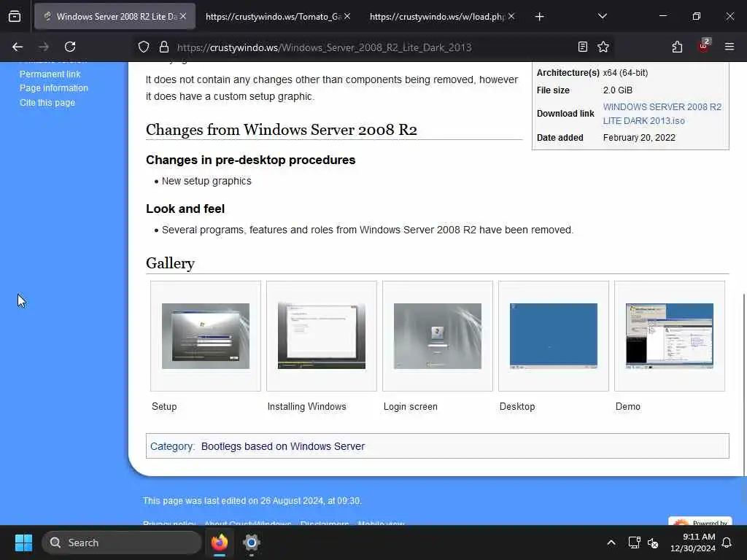Select the page last edited footer text
Screen dimensions: 747x560
[x=252, y=500]
